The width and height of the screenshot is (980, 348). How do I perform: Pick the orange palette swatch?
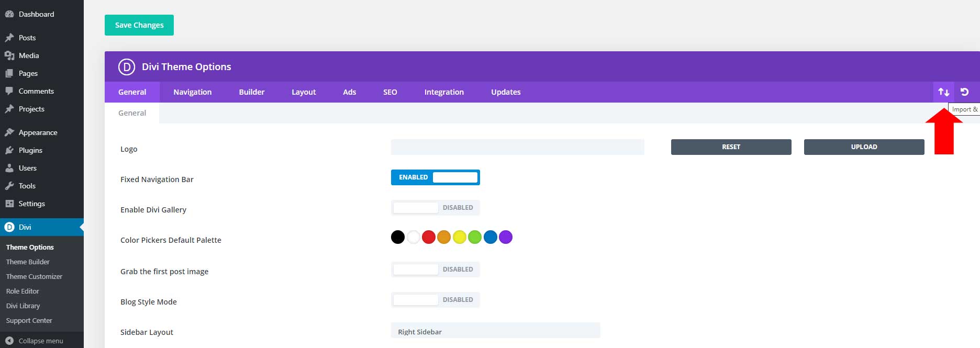(x=444, y=237)
